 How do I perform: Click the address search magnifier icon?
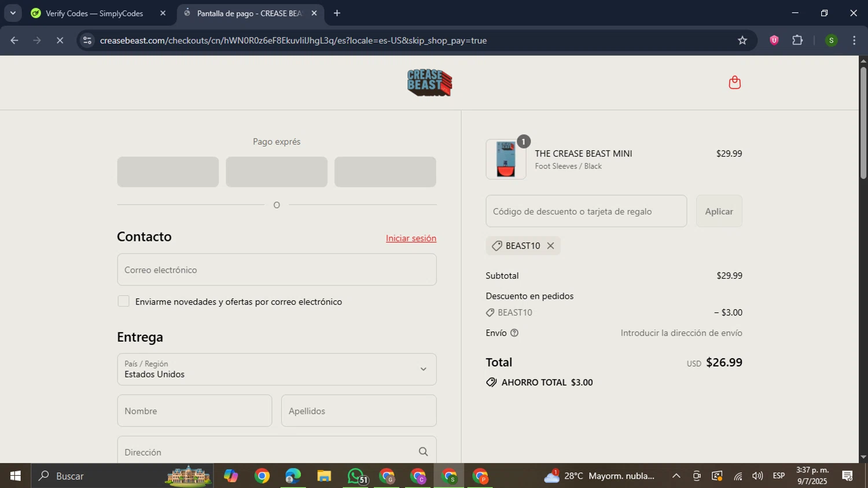coord(423,452)
